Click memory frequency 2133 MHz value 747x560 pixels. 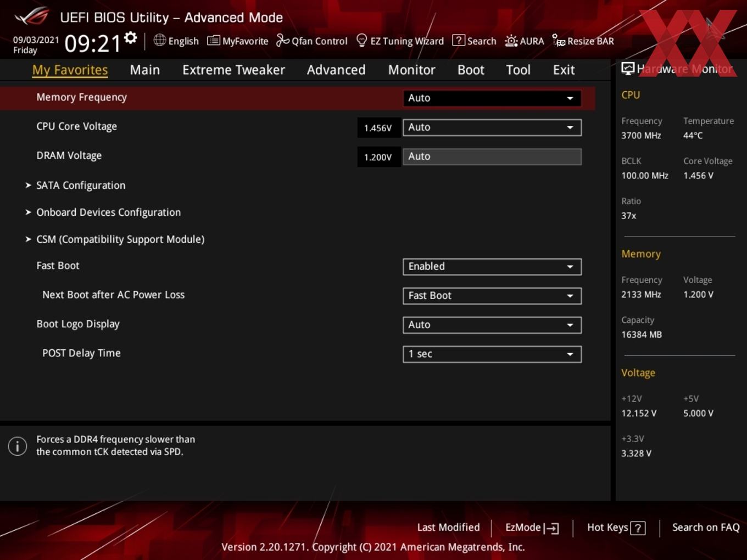pyautogui.click(x=641, y=294)
